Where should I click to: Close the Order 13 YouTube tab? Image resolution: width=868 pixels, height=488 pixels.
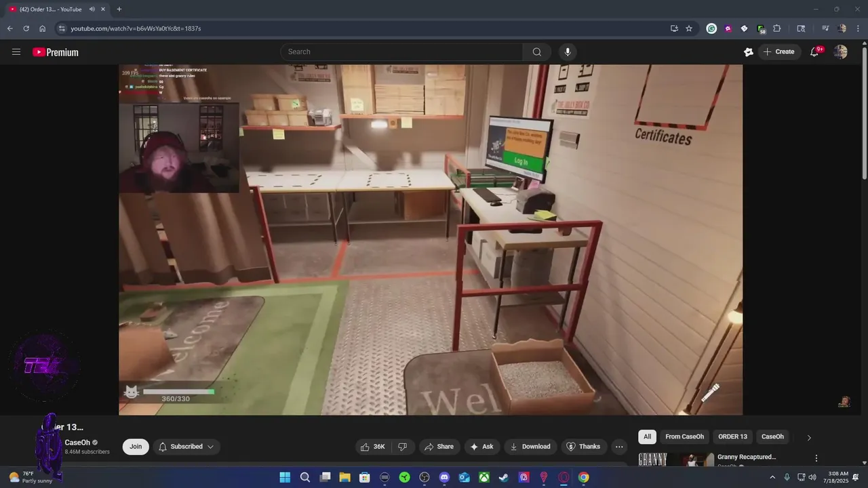tap(103, 9)
